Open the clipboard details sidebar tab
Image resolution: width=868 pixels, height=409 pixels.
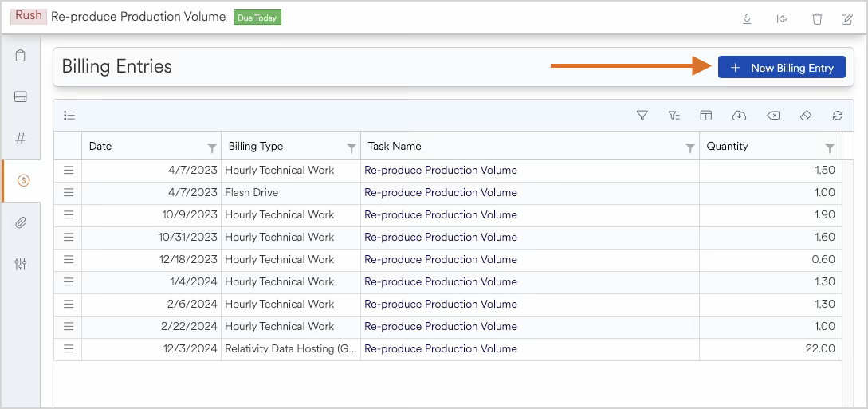tap(21, 55)
